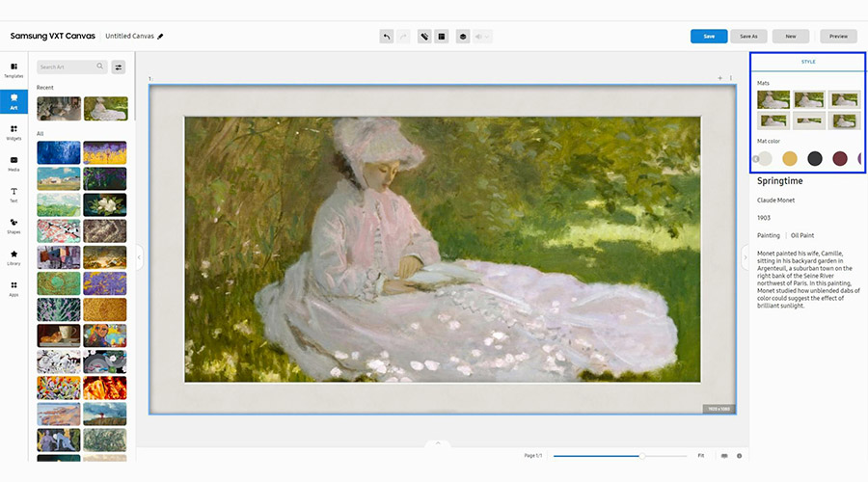Screen dimensions: 868x482
Task: Click the Save As button
Action: pyautogui.click(x=748, y=37)
